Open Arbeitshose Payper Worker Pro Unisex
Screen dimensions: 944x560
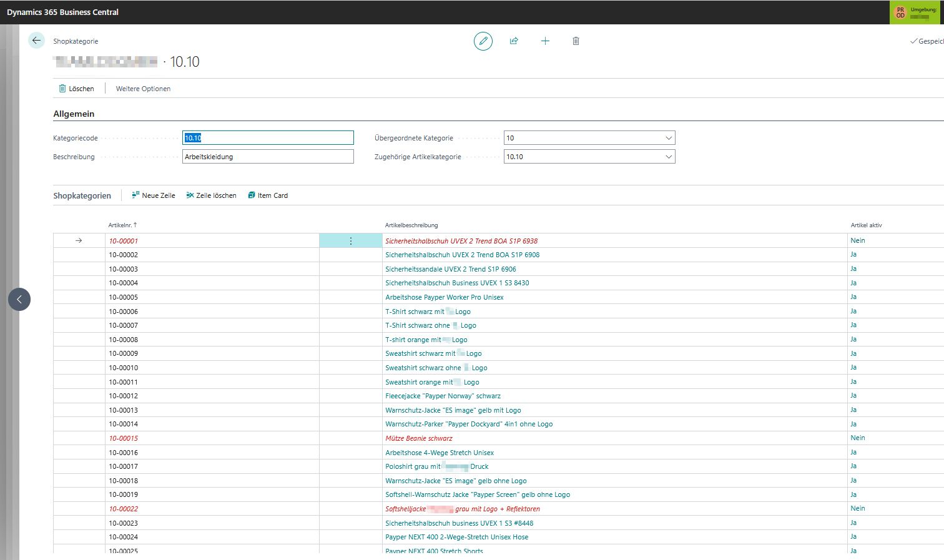coord(445,297)
